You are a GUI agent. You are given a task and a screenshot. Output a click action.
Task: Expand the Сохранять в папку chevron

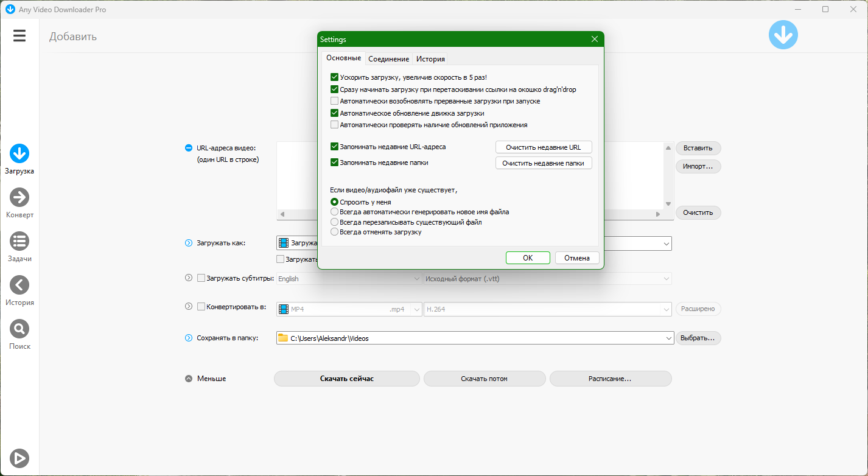188,338
